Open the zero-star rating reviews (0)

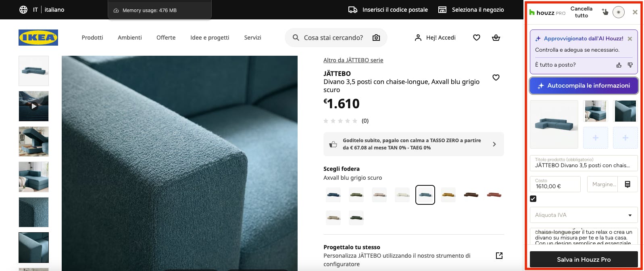click(x=346, y=121)
